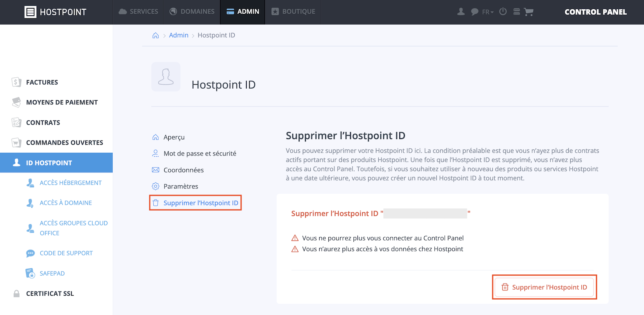The image size is (644, 315).
Task: Open Accès à domaine sub-item
Action: coord(66,203)
